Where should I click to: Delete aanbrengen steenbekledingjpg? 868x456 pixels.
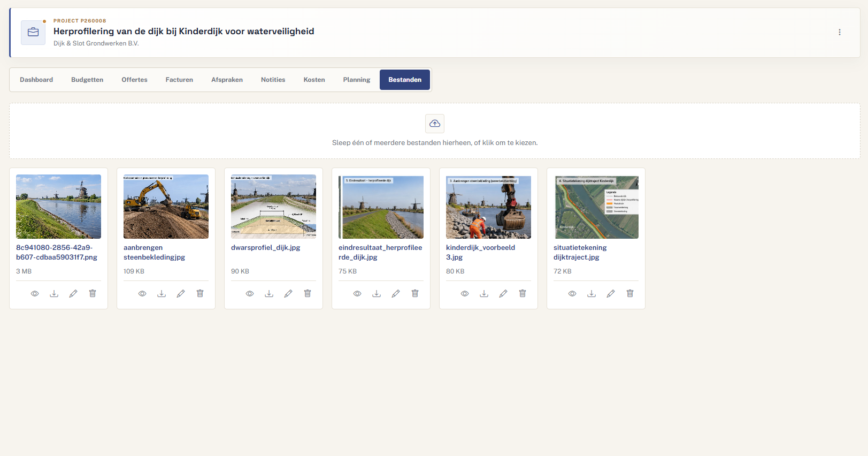[200, 293]
